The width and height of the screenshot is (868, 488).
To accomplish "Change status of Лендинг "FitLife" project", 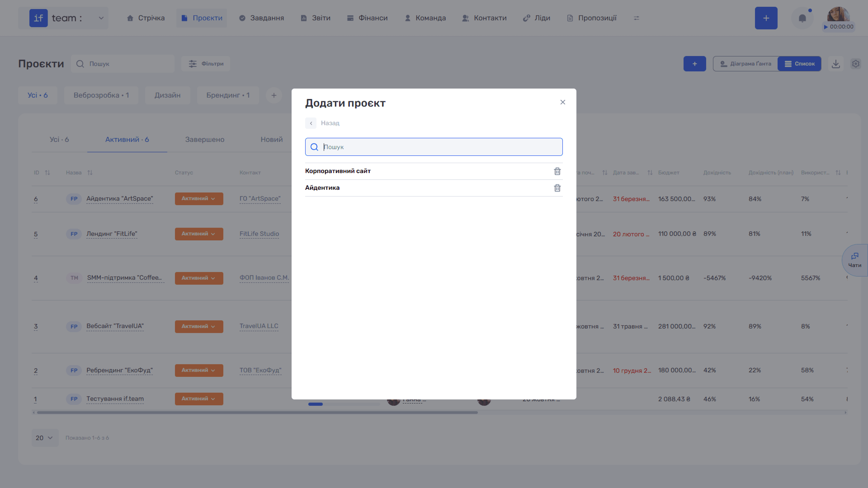I will (x=199, y=234).
